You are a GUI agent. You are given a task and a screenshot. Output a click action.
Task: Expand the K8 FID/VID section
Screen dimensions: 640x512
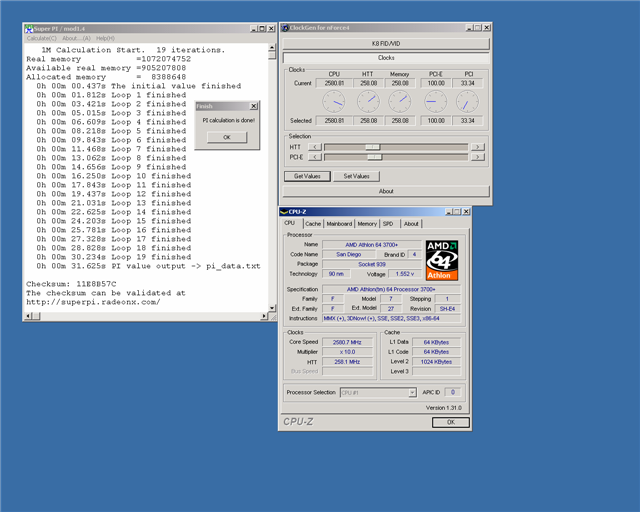(386, 44)
